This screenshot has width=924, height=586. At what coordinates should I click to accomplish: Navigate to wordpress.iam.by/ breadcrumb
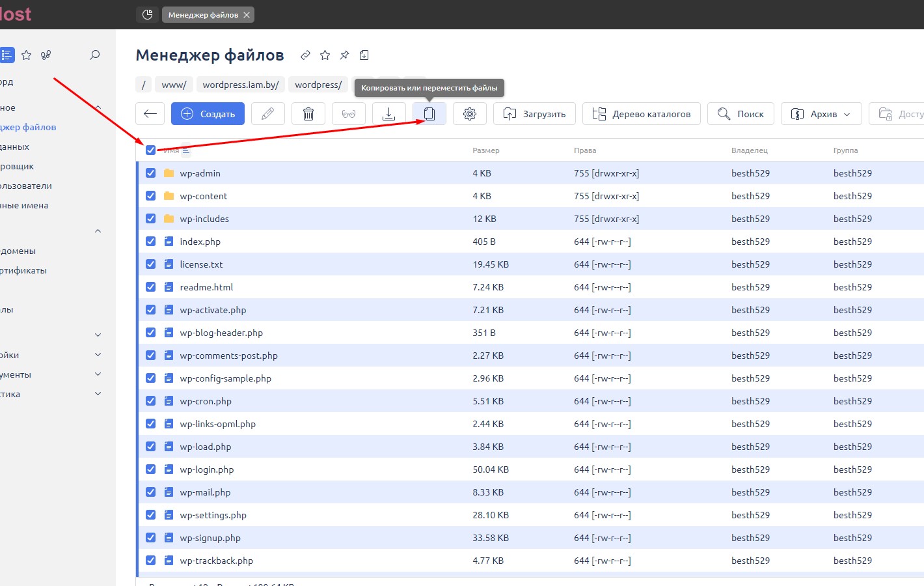click(x=241, y=85)
